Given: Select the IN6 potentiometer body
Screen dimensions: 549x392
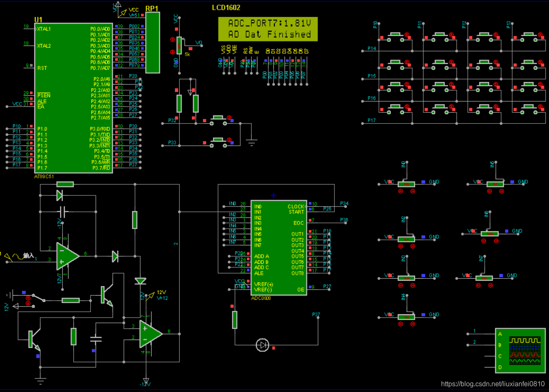Looking at the screenshot, I should pyautogui.click(x=490, y=233).
